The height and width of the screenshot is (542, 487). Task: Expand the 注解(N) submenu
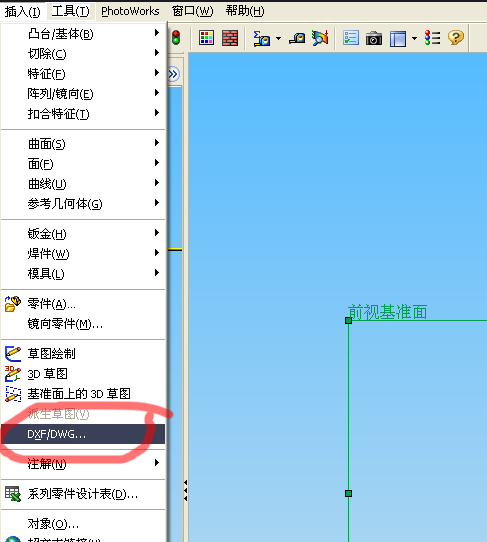click(x=83, y=464)
